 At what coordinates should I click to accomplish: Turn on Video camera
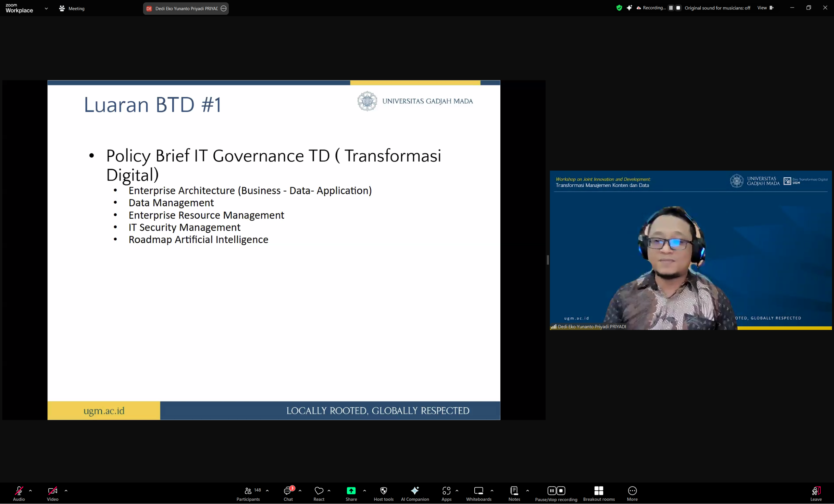point(52,493)
